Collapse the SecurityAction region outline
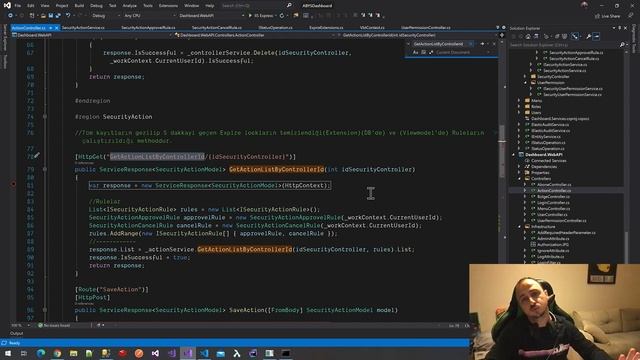This screenshot has width=640, height=360. (44, 116)
